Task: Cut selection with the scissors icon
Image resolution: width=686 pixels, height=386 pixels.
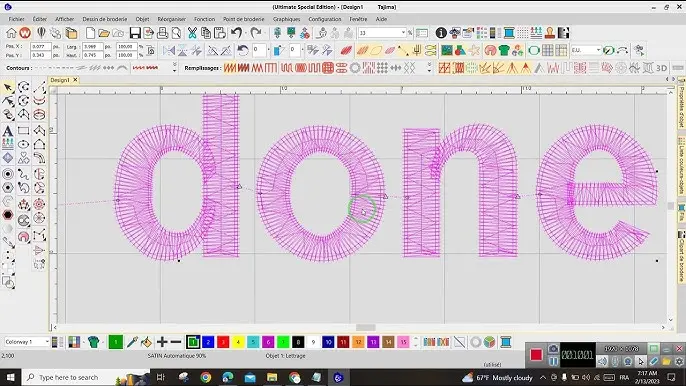Action: click(x=192, y=33)
